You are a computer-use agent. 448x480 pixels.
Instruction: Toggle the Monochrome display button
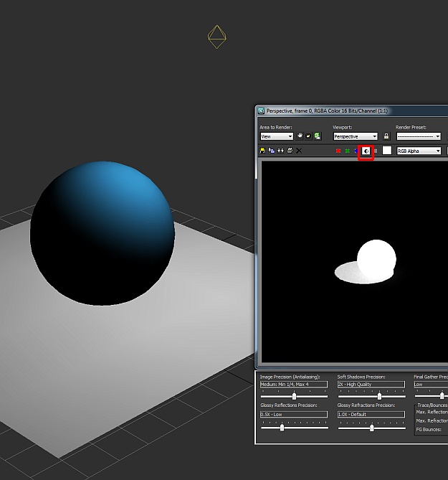[376, 151]
